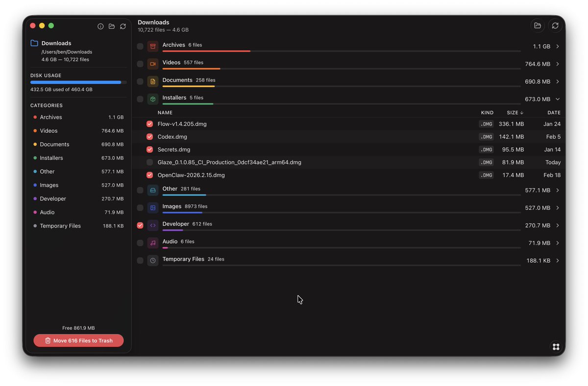Screen dimensions: 588x386
Task: Select Images in sidebar categories
Action: click(x=78, y=185)
